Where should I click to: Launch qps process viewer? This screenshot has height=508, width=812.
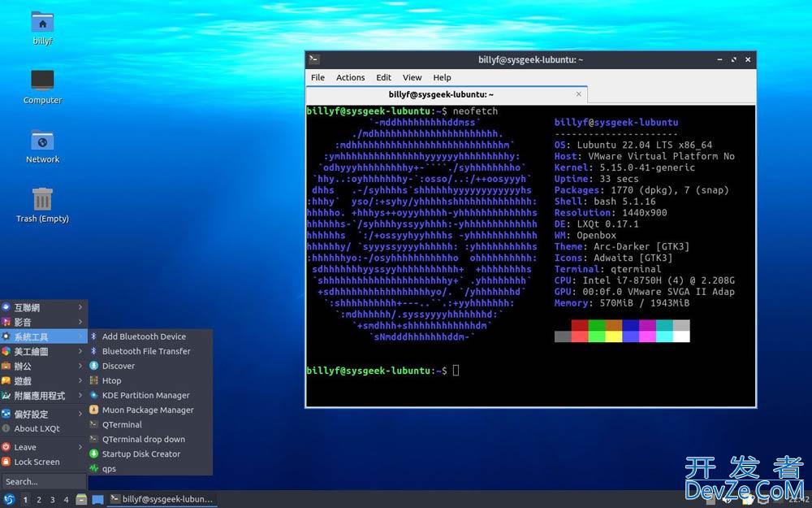point(150,469)
